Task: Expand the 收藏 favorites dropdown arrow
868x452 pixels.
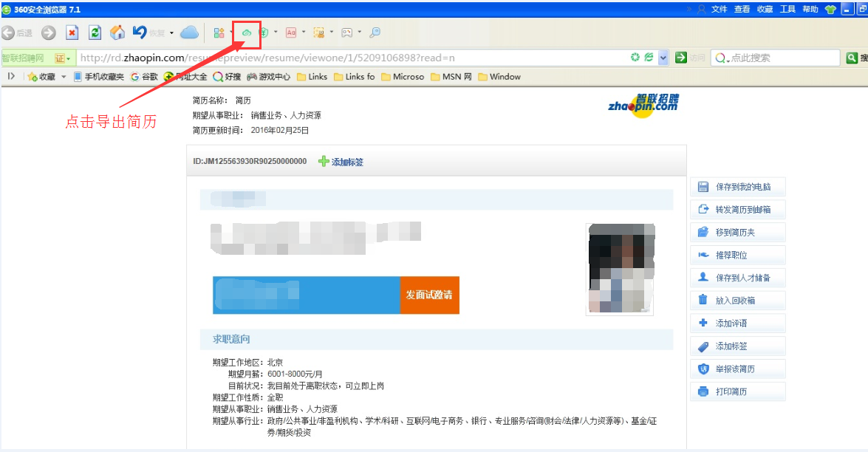Action: click(64, 77)
